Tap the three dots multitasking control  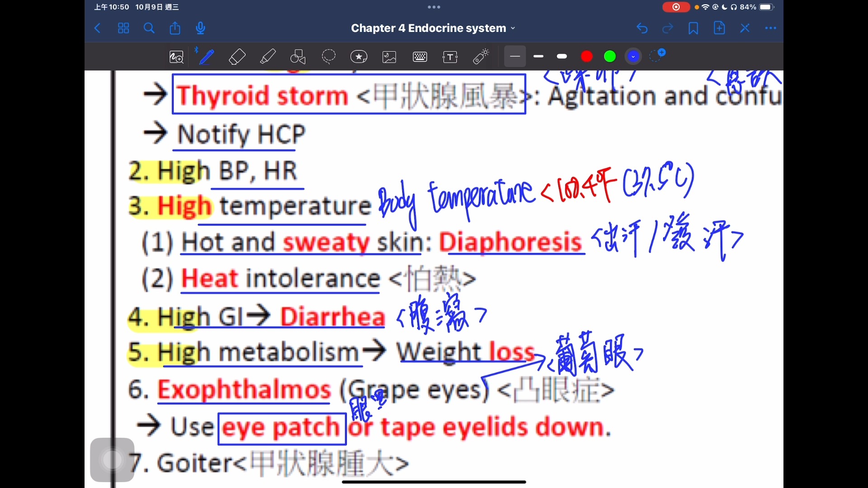pyautogui.click(x=434, y=7)
